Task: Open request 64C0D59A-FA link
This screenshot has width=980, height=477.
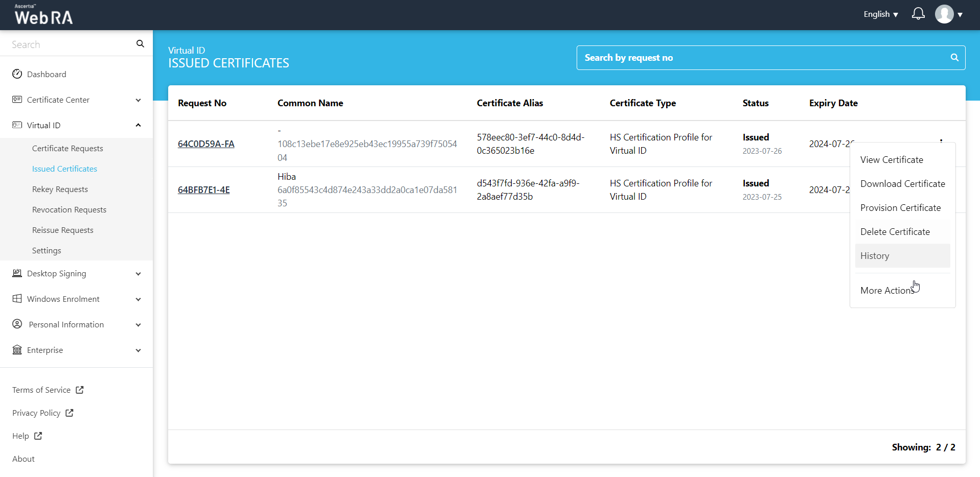Action: 206,144
